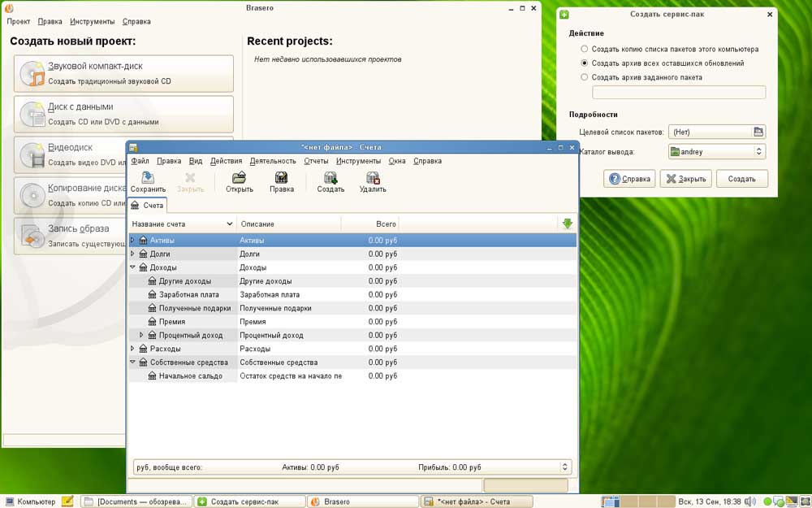Viewport: 812px width, 508px height.
Task: Select archive of specified package option
Action: coord(585,77)
